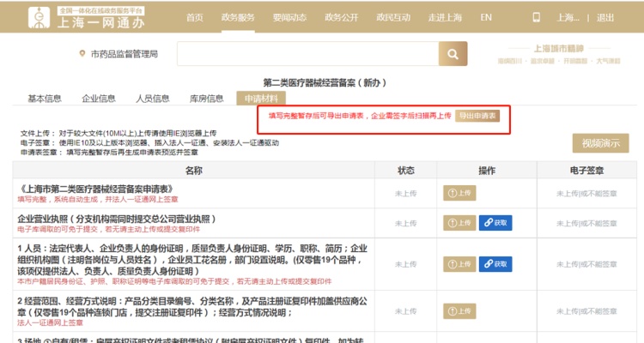Viewport: 644px width, 343px height.
Task: Switch to the 基本信息 tab
Action: tap(45, 98)
